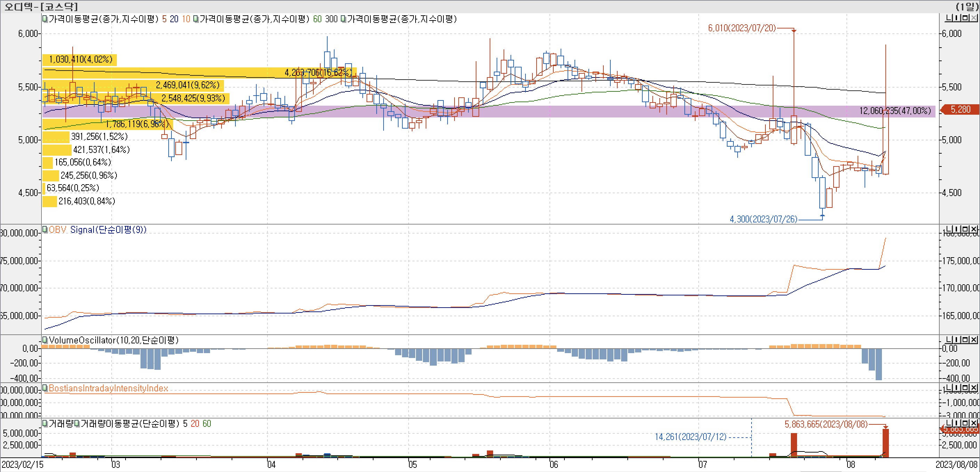
Task: Click the Signal(단순이평(9)) legend label
Action: click(108, 230)
